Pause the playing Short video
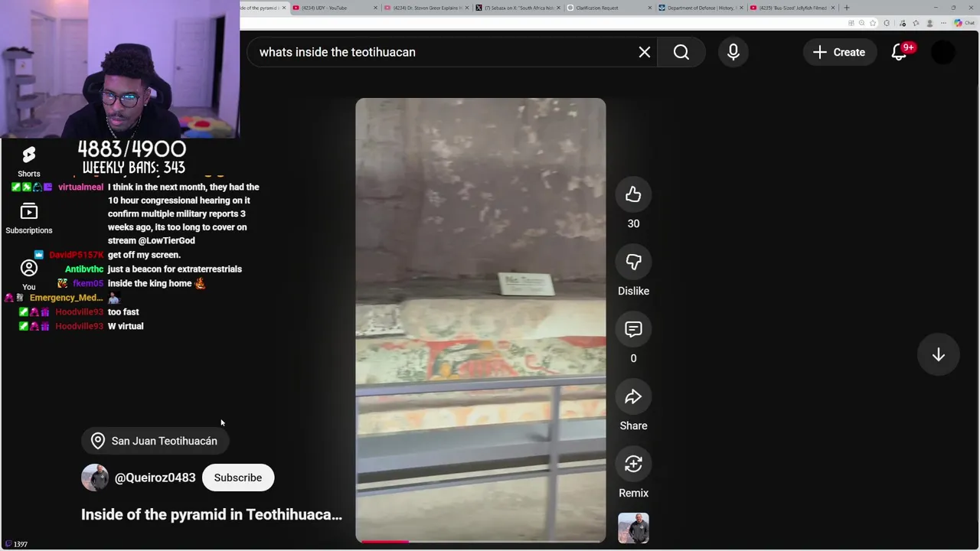The height and width of the screenshot is (551, 980). point(480,320)
